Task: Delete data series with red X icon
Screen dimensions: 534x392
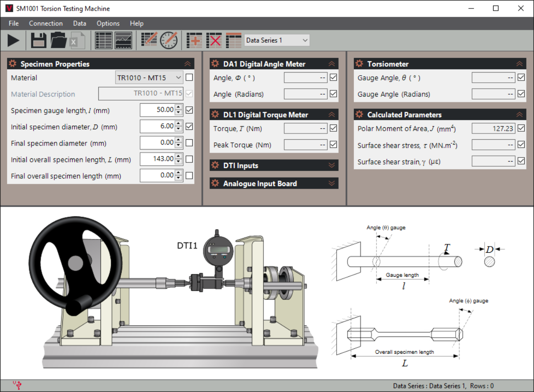Action: point(214,40)
